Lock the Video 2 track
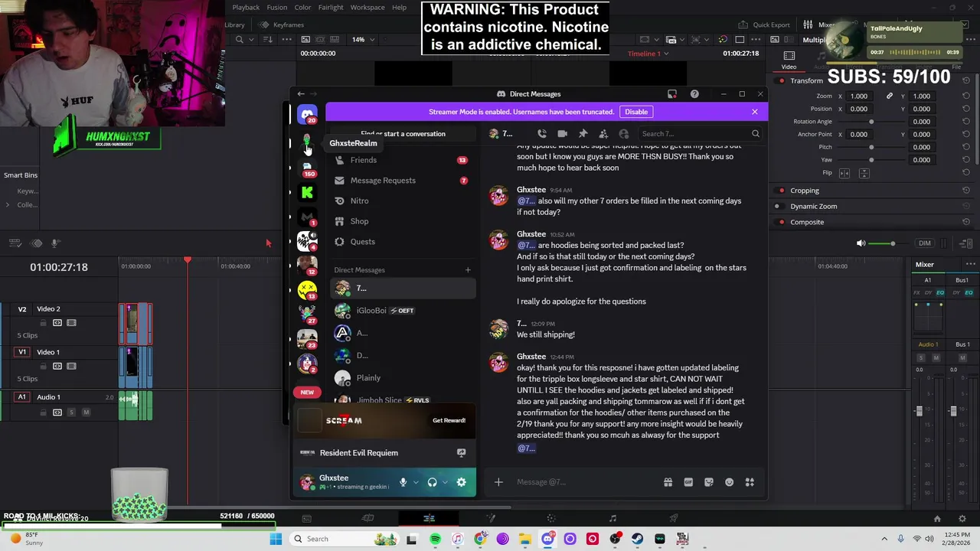980x551 pixels. coord(43,323)
